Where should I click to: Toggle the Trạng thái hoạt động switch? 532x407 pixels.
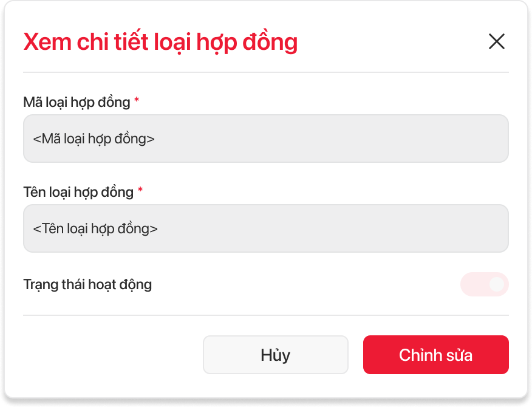pos(484,284)
